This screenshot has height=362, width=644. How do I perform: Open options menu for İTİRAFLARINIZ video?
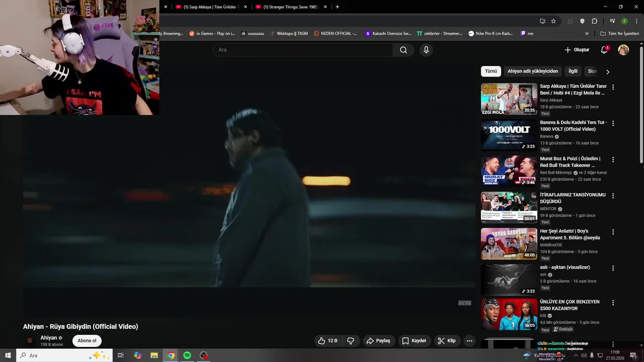coord(613,196)
